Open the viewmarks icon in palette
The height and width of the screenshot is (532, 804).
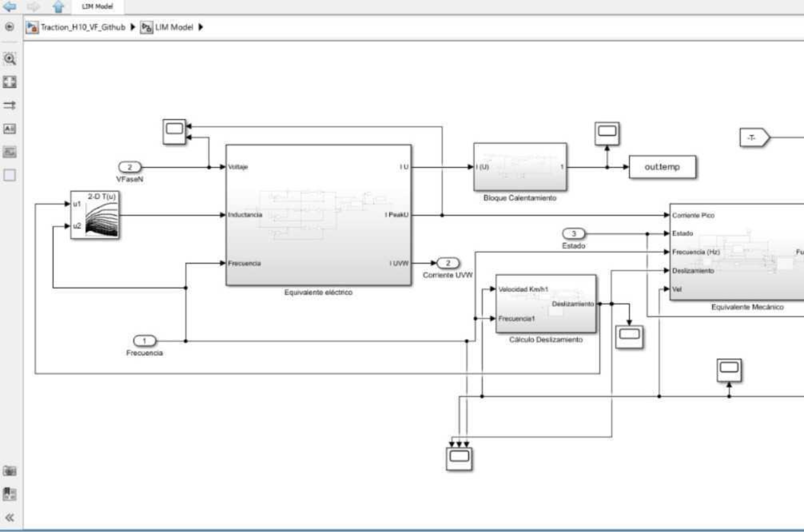click(10, 494)
